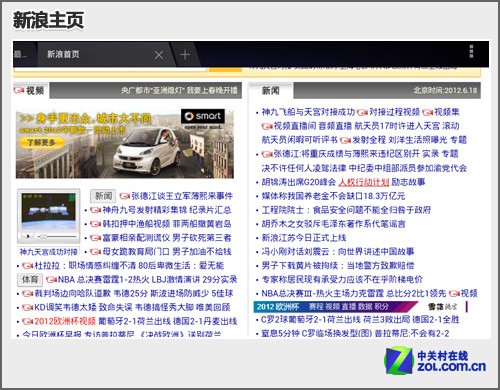
Task: Click the smart car banner advertisement
Action: click(x=125, y=143)
